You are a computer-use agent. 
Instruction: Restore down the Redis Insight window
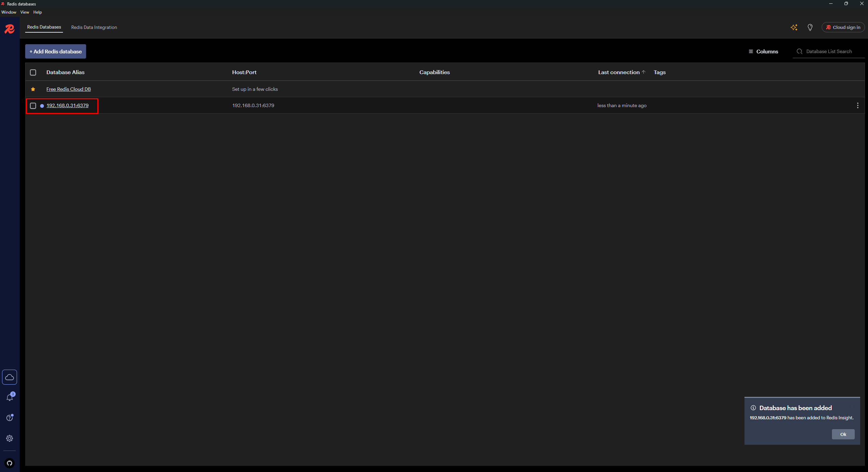[x=846, y=4]
